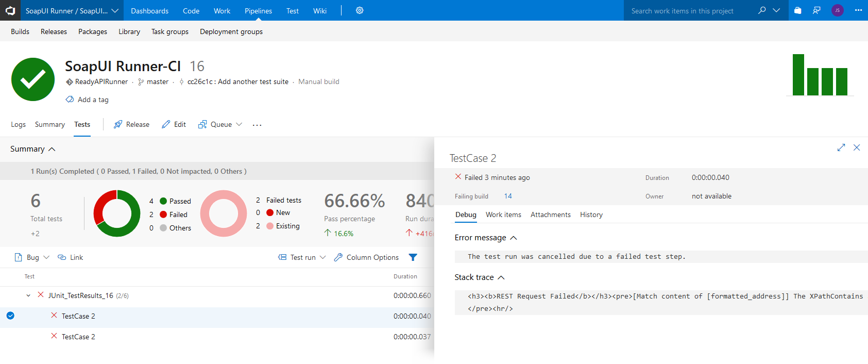Expand the project selector dropdown SoapUI Runner
The width and height of the screenshot is (868, 364).
pyautogui.click(x=115, y=10)
